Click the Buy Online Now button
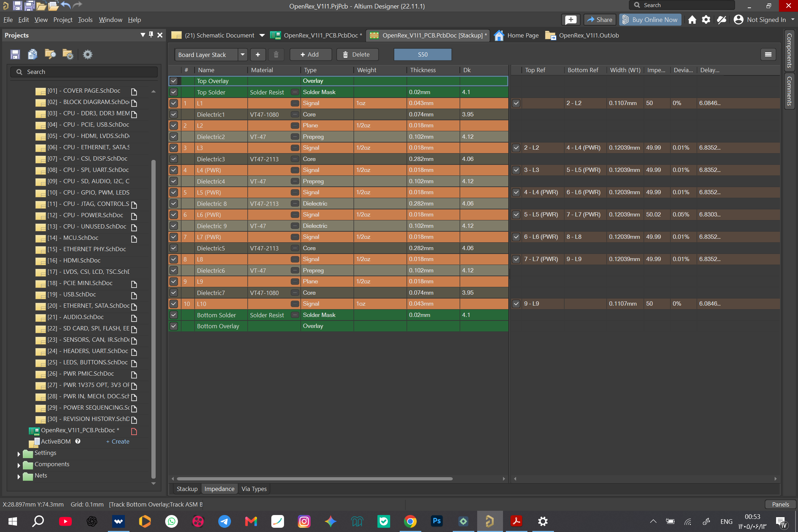 (x=650, y=20)
